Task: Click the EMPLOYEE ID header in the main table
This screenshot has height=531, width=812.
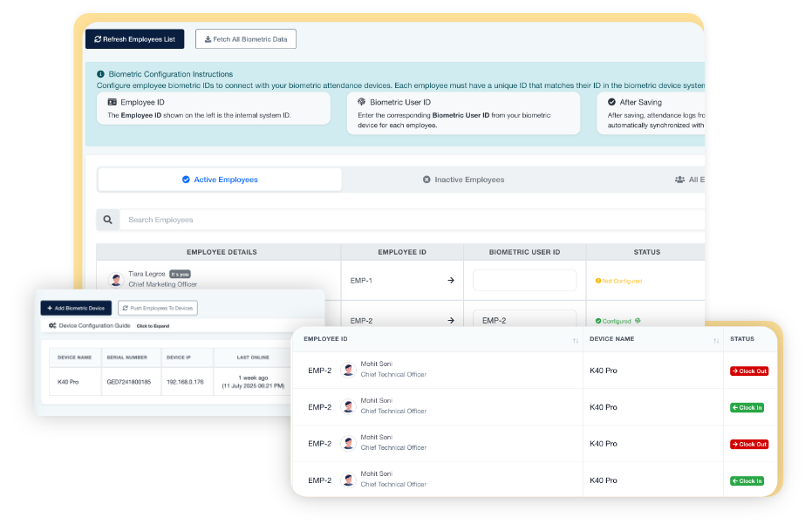Action: point(402,252)
